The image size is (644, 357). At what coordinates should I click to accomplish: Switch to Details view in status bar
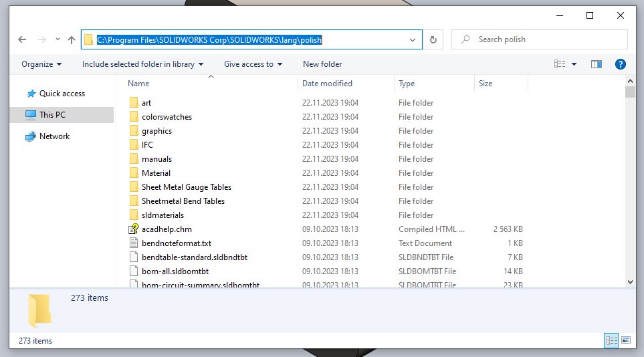611,340
